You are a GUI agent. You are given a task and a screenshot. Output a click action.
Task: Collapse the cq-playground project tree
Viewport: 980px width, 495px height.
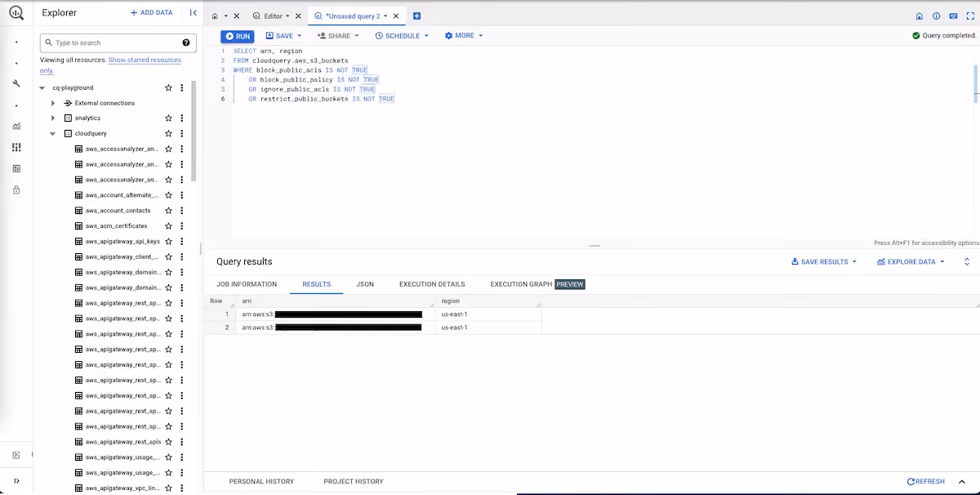pos(42,87)
